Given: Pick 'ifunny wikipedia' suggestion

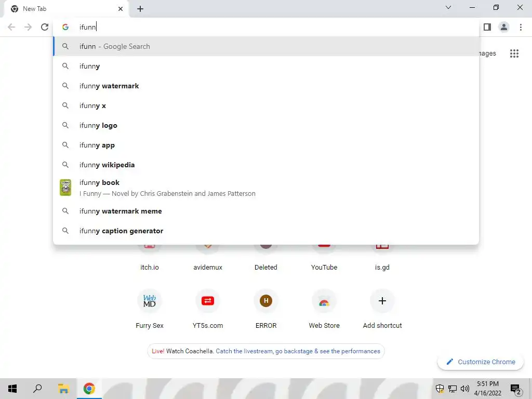Looking at the screenshot, I should pyautogui.click(x=266, y=165).
